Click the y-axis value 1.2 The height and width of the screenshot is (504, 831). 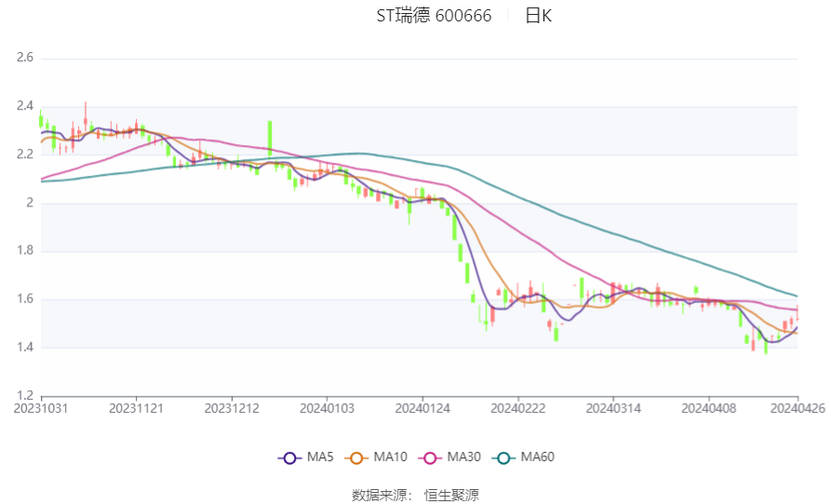(x=25, y=395)
